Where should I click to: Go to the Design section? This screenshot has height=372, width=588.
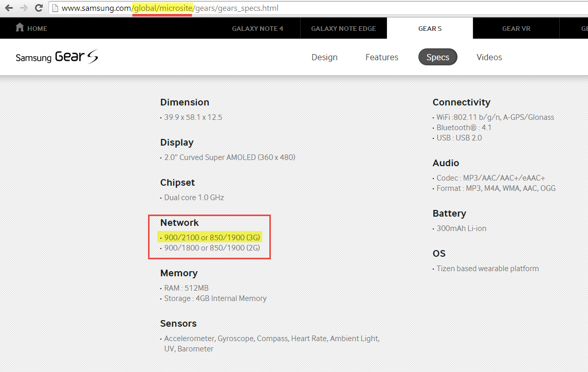(324, 57)
